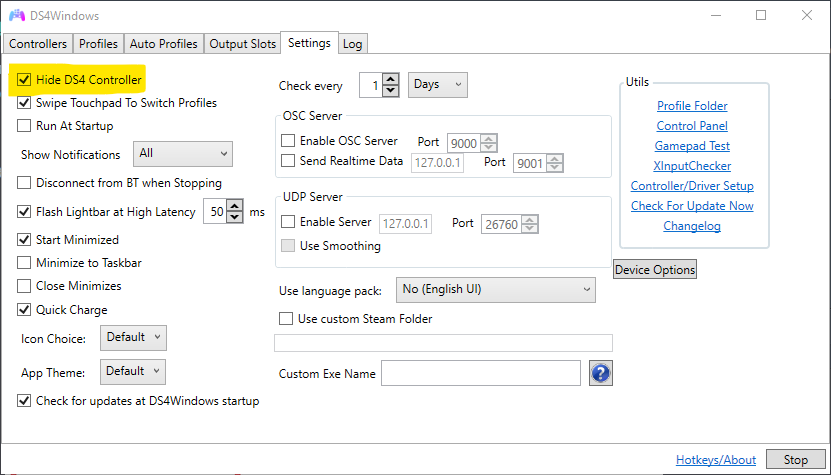Check Enable Server under UDP Server
The height and width of the screenshot is (475, 831).
point(288,222)
